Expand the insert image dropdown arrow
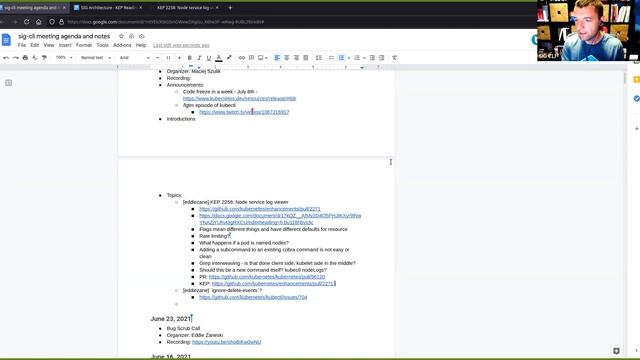 pos(266,58)
